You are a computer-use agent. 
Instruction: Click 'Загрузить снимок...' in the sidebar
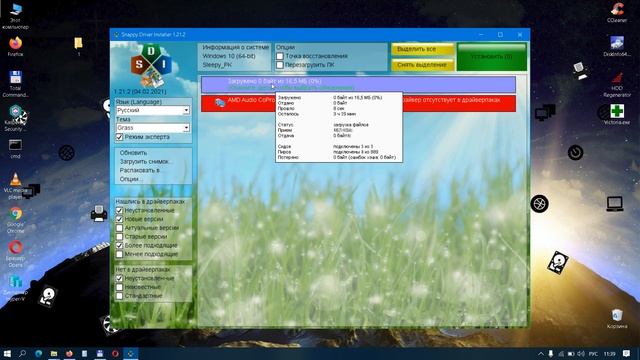[x=146, y=161]
